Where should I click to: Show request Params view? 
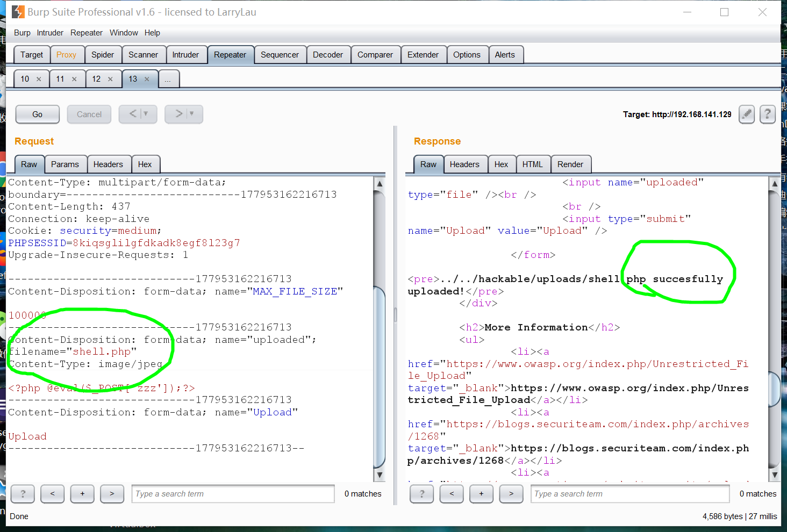point(65,164)
